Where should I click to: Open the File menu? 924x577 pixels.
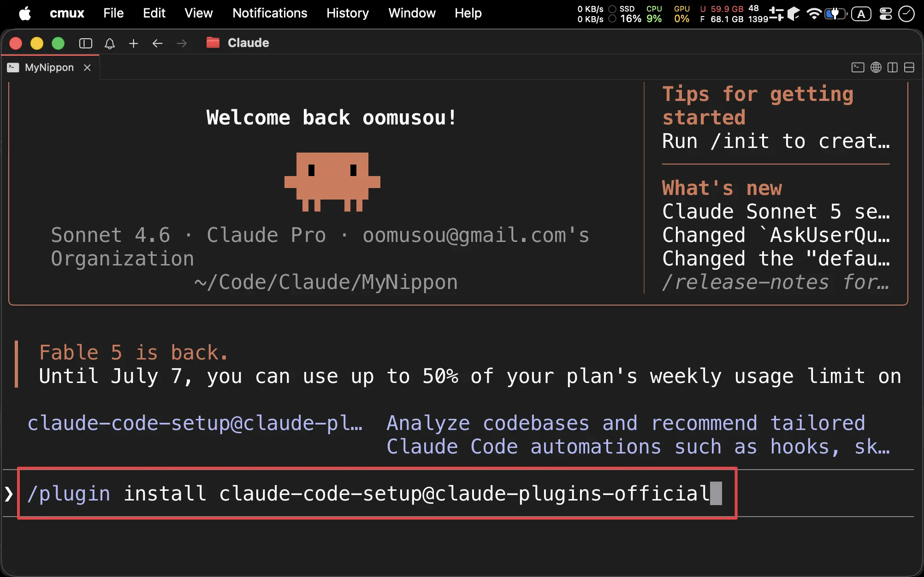[113, 13]
